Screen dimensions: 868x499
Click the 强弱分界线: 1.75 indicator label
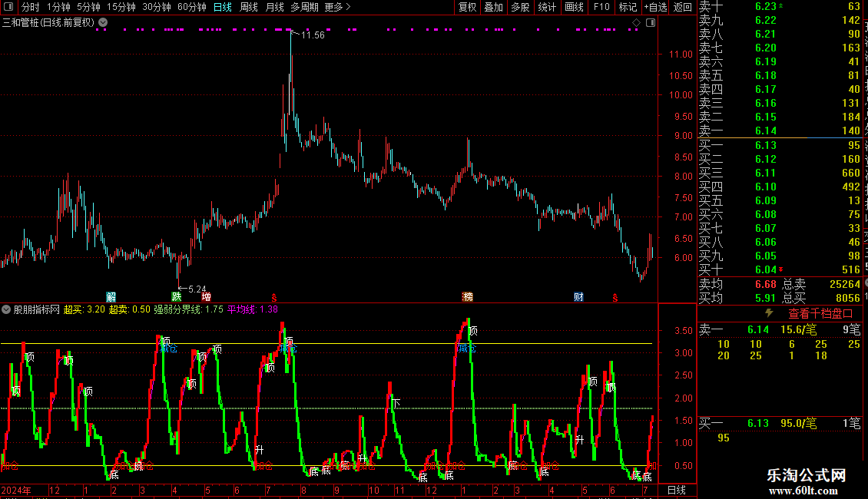(x=188, y=309)
